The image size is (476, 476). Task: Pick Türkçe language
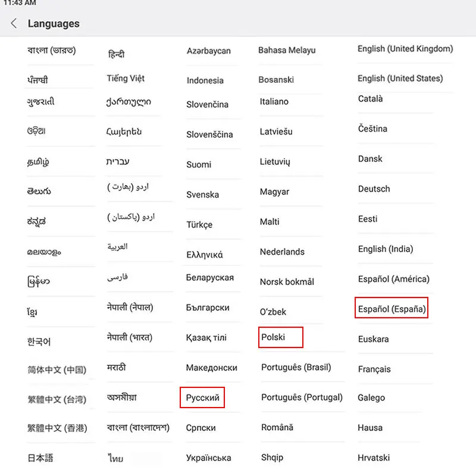click(x=199, y=225)
